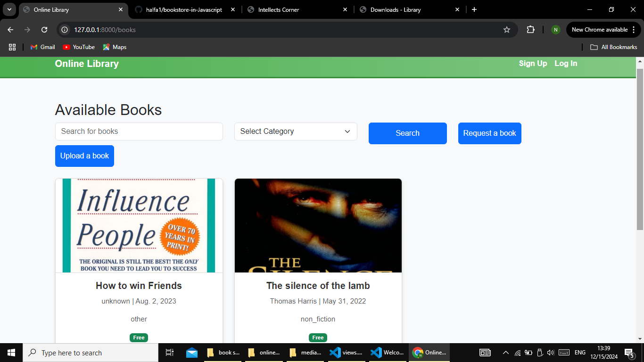Open the Gmail bookmark
The height and width of the screenshot is (362, 644).
(43, 47)
